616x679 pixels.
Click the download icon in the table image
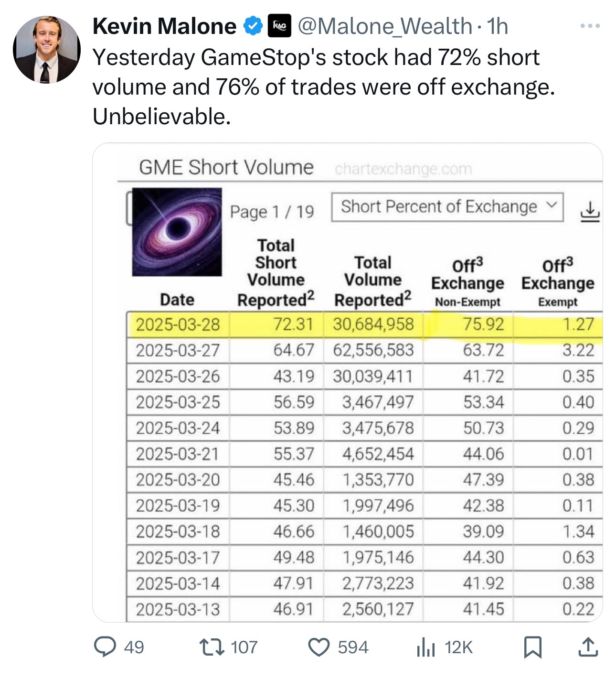coord(590,211)
